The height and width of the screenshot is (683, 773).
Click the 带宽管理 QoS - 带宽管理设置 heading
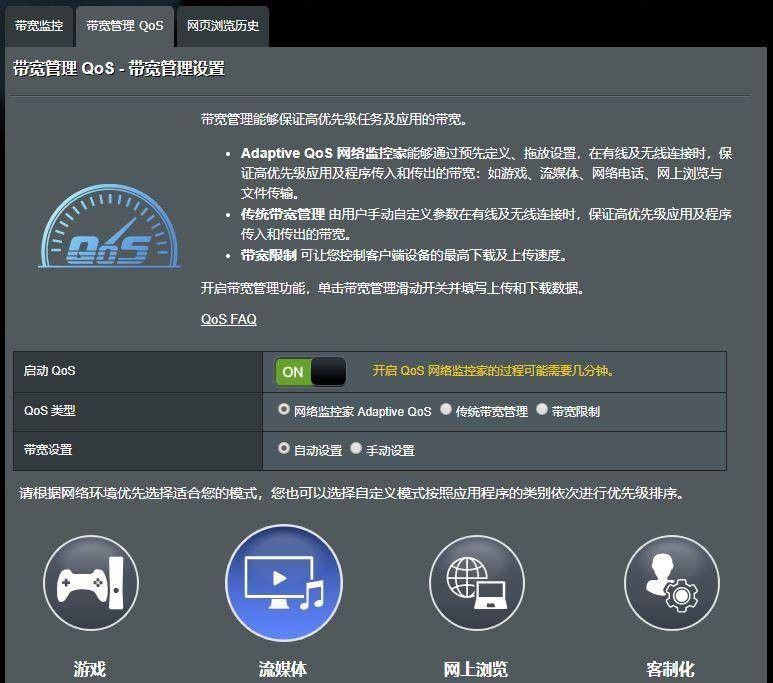tap(119, 69)
